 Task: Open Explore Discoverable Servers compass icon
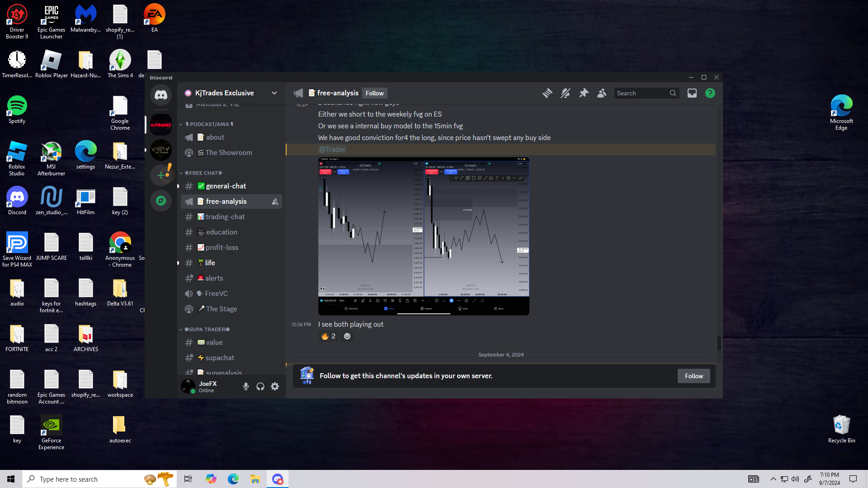pos(161,201)
